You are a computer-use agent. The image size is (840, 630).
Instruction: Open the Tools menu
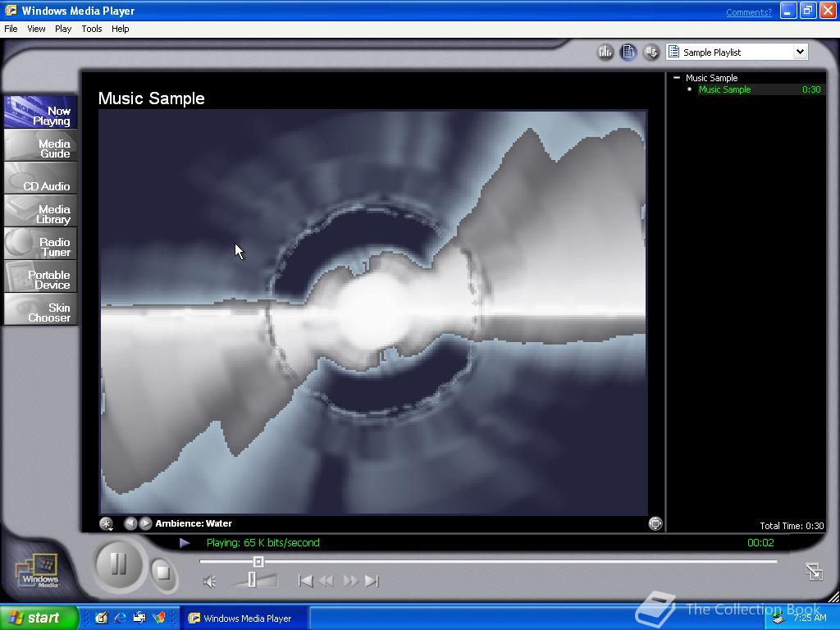[92, 29]
